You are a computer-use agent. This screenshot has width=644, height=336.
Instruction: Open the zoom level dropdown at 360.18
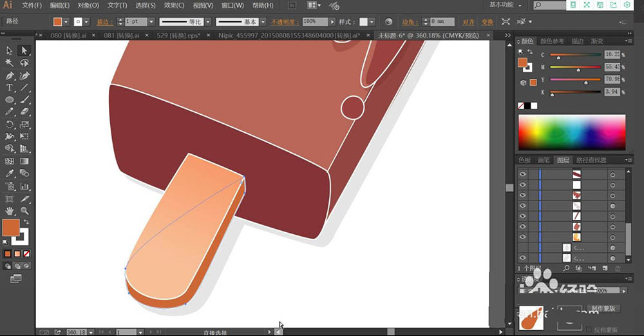coord(91,332)
